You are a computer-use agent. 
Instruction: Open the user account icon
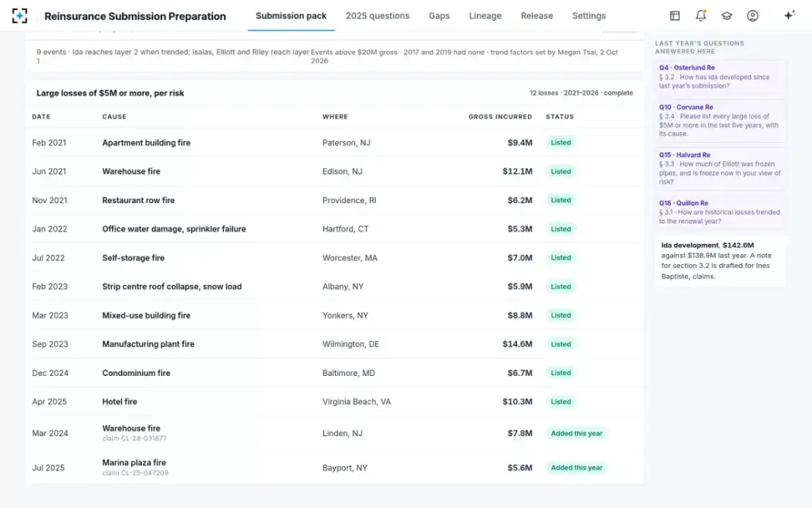coord(752,16)
